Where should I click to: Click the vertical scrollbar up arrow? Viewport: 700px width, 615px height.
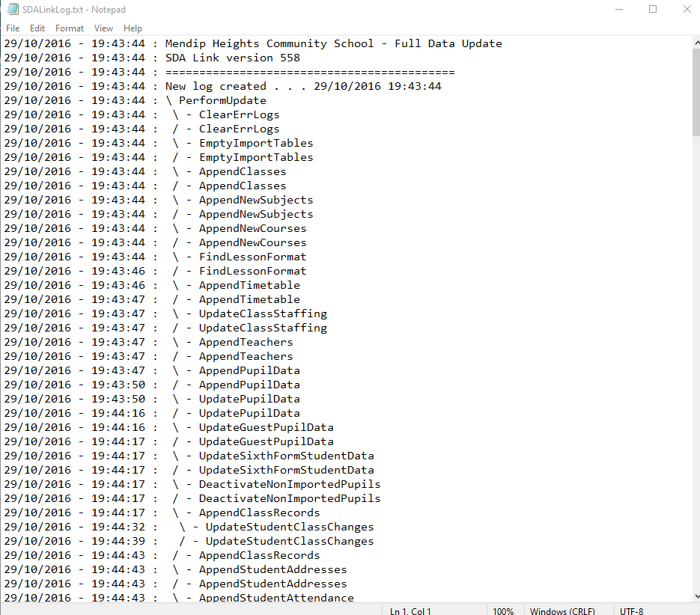[x=696, y=43]
